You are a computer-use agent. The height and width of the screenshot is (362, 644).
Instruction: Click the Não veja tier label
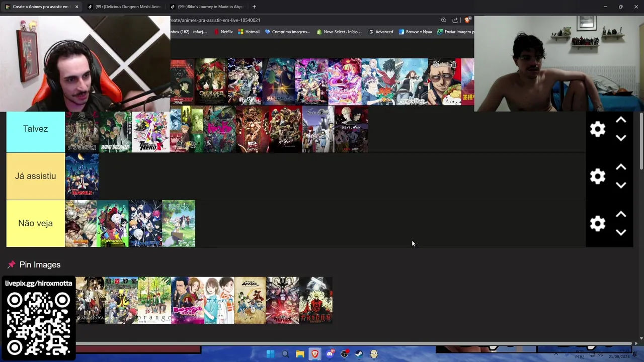point(35,223)
